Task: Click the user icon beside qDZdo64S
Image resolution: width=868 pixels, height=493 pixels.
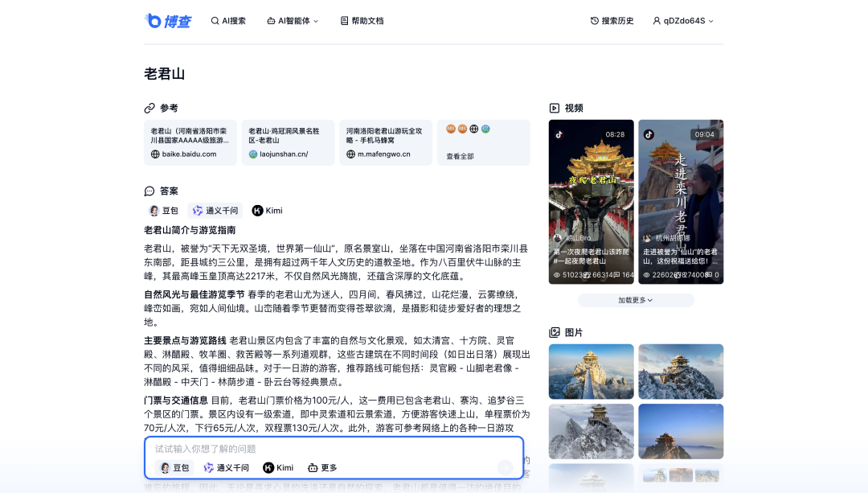Action: 657,21
